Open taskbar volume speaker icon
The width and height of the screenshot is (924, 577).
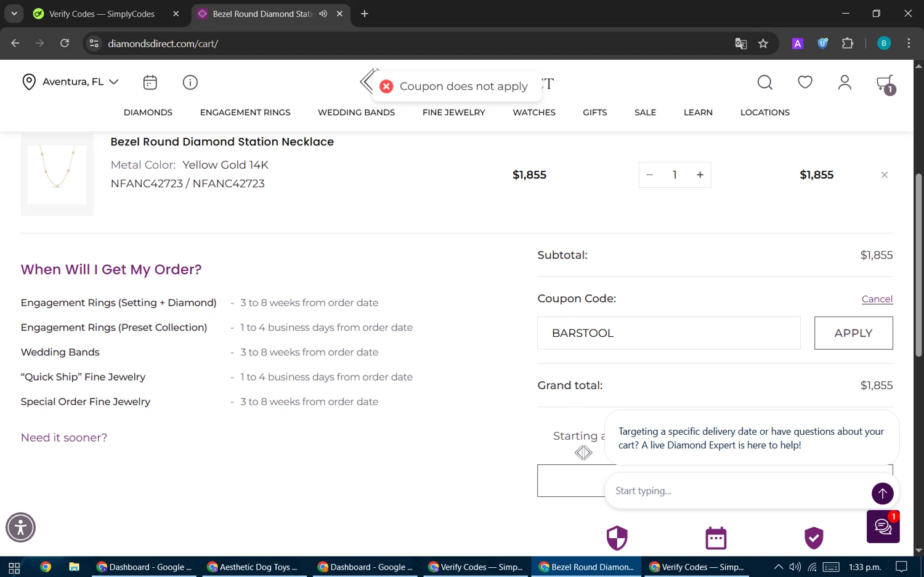[x=795, y=567]
